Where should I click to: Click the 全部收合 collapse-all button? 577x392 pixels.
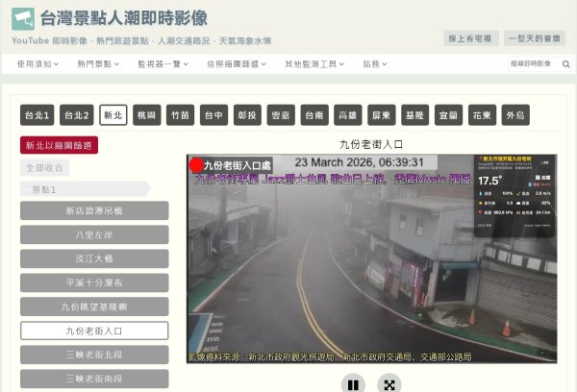pyautogui.click(x=44, y=168)
